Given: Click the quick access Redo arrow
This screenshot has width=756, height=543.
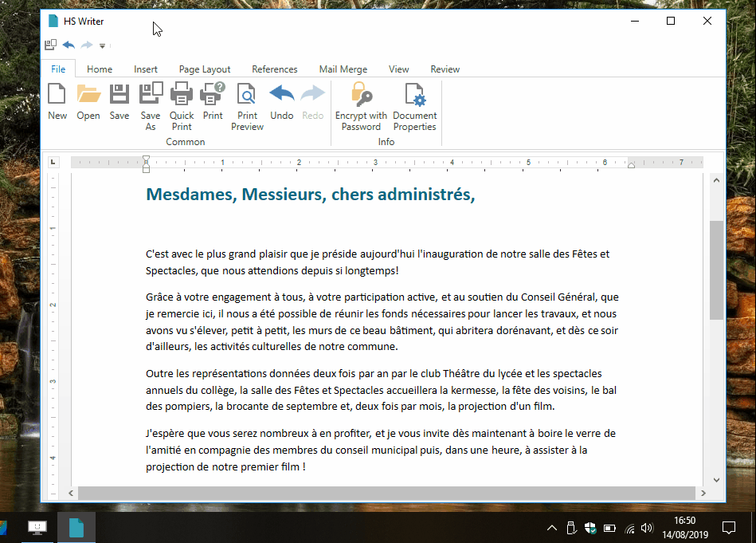Looking at the screenshot, I should coord(87,45).
